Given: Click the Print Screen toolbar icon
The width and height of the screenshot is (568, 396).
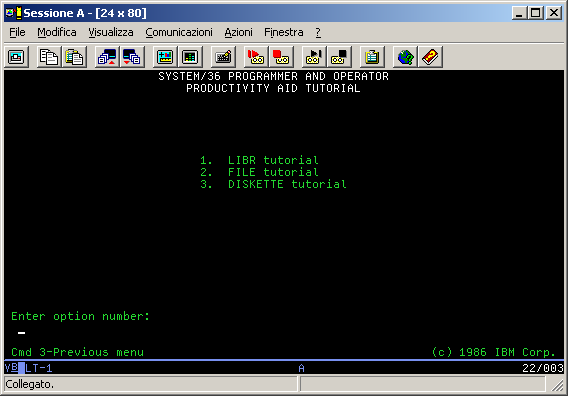Looking at the screenshot, I should [16, 57].
